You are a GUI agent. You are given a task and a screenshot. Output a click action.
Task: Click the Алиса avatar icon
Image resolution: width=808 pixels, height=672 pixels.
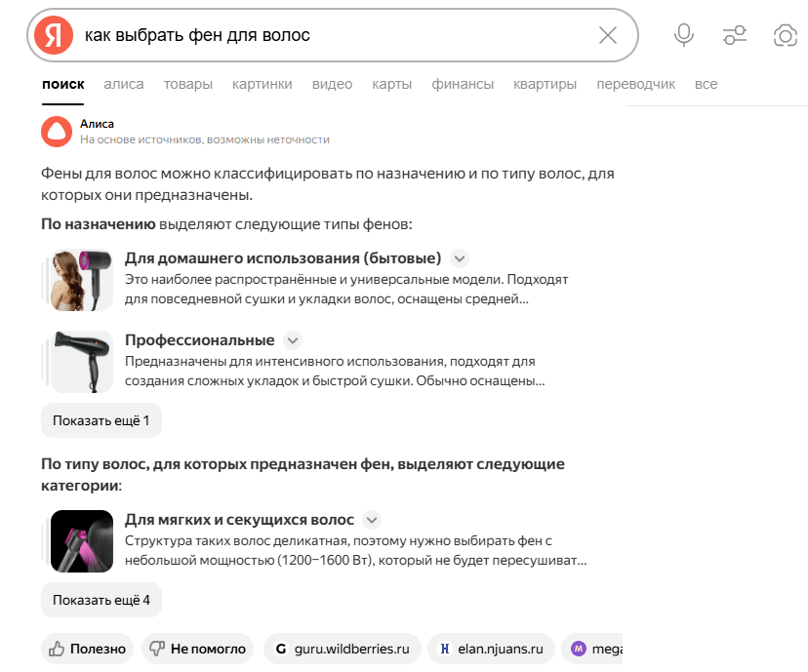tap(57, 132)
